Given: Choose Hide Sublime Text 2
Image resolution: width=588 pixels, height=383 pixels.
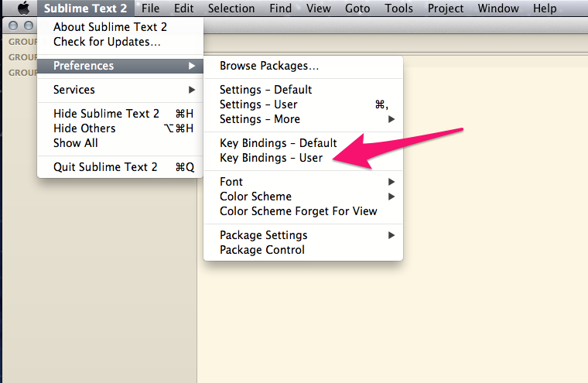Looking at the screenshot, I should 106,114.
